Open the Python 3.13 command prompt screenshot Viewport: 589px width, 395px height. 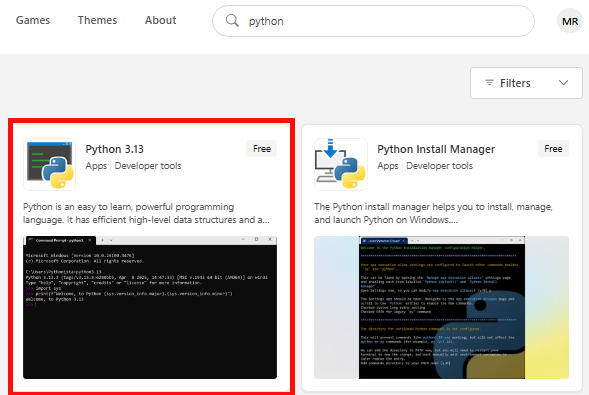pos(150,307)
